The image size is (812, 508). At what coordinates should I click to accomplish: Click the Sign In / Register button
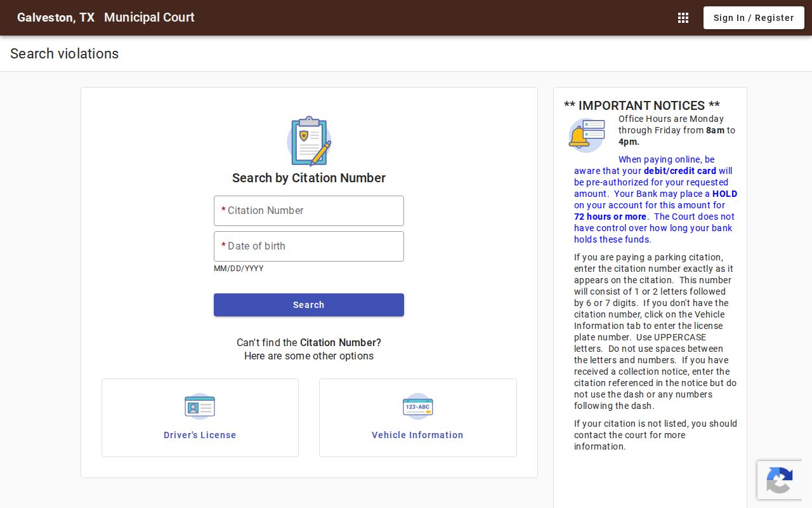754,18
